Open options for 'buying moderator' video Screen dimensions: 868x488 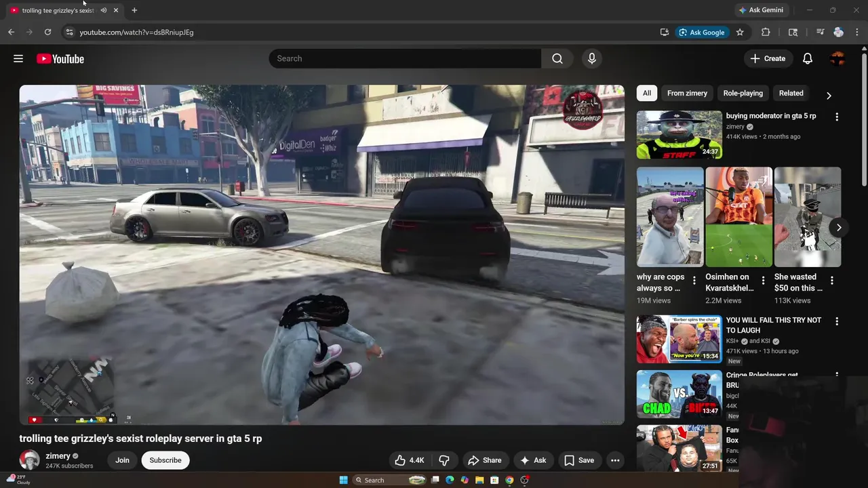[837, 117]
